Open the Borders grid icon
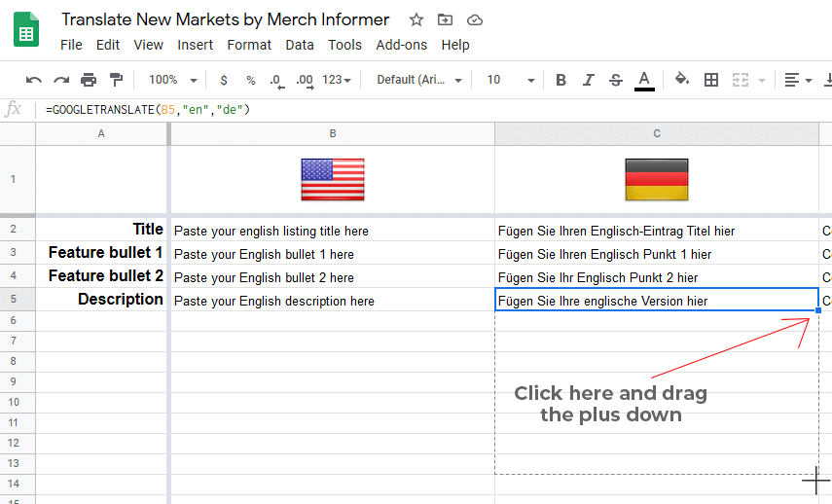 (x=711, y=80)
